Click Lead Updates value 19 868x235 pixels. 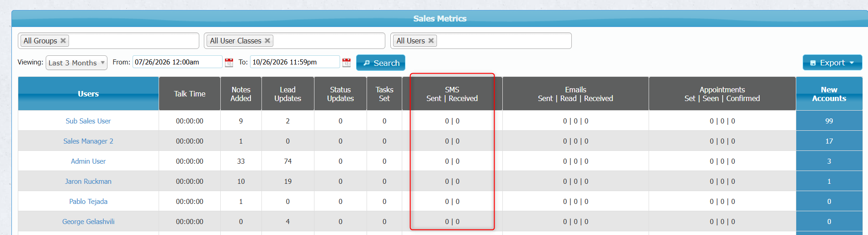(288, 182)
